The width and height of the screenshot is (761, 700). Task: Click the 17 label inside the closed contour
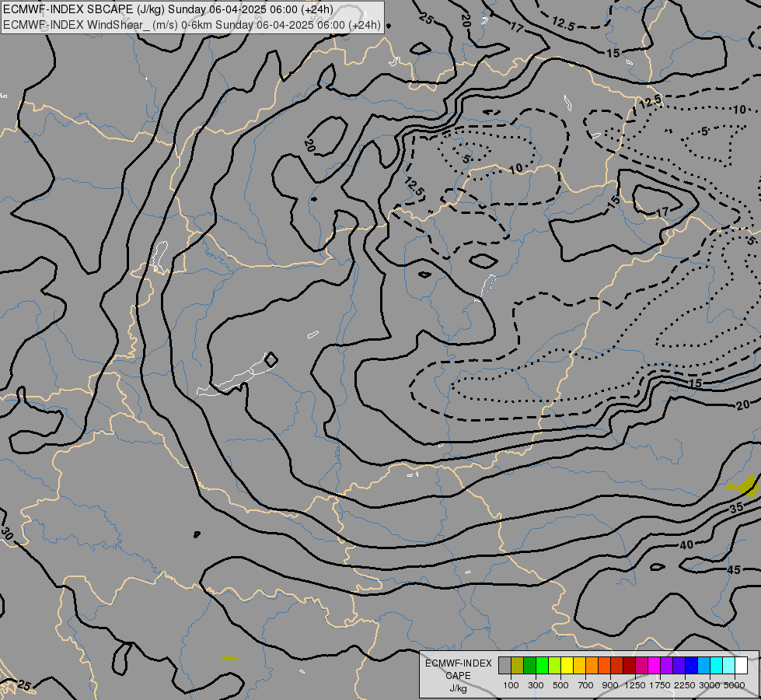pos(662,212)
